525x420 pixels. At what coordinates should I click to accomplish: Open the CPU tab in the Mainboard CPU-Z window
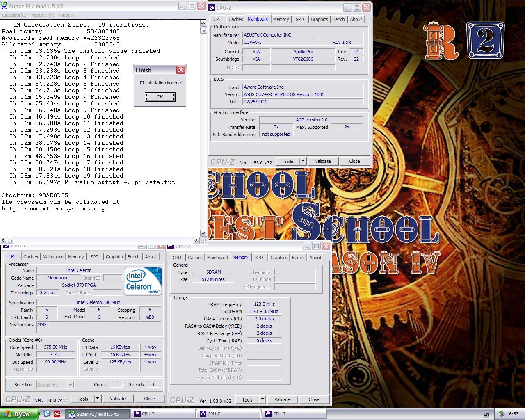tap(218, 19)
